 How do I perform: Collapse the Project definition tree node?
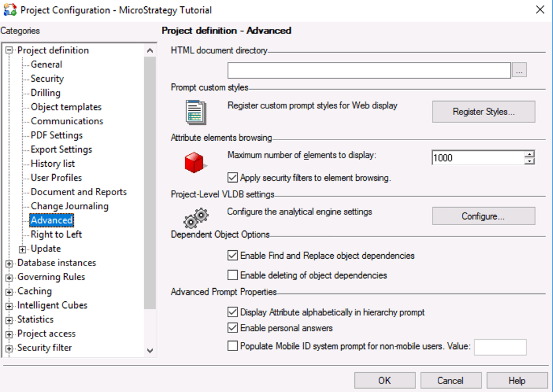(9, 50)
